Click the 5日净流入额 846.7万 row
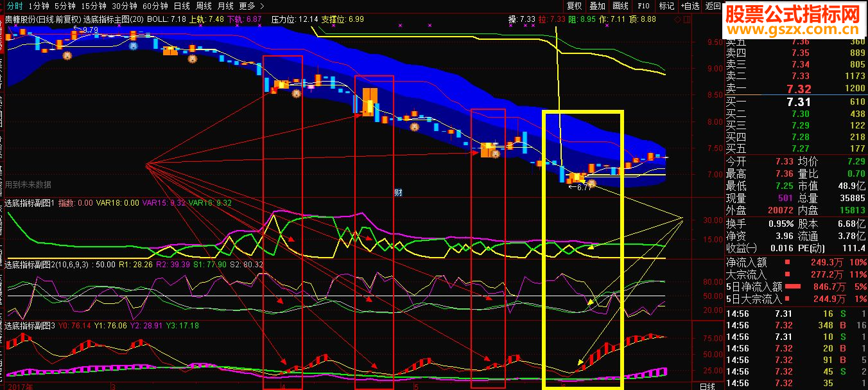The width and height of the screenshot is (868, 390). [795, 287]
